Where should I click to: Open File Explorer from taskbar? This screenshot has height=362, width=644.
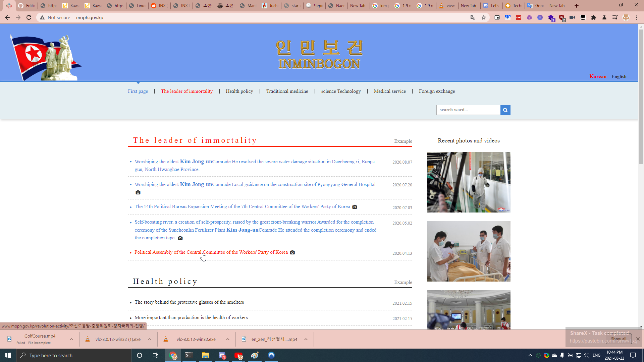205,355
